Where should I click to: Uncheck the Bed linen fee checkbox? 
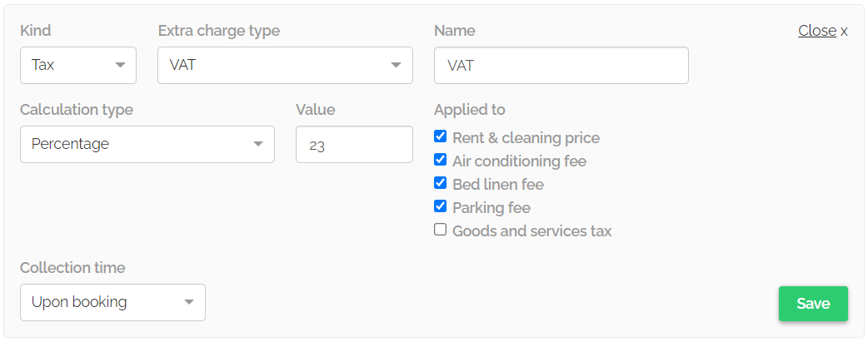[441, 183]
